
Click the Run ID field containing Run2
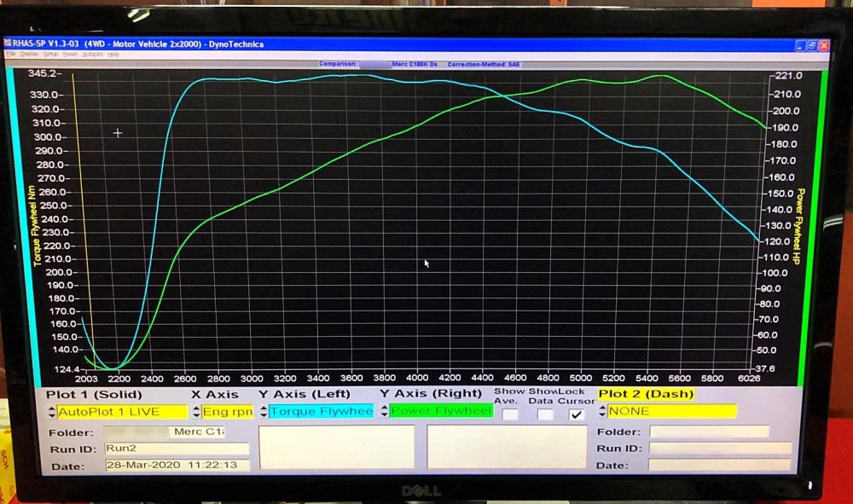pos(177,449)
